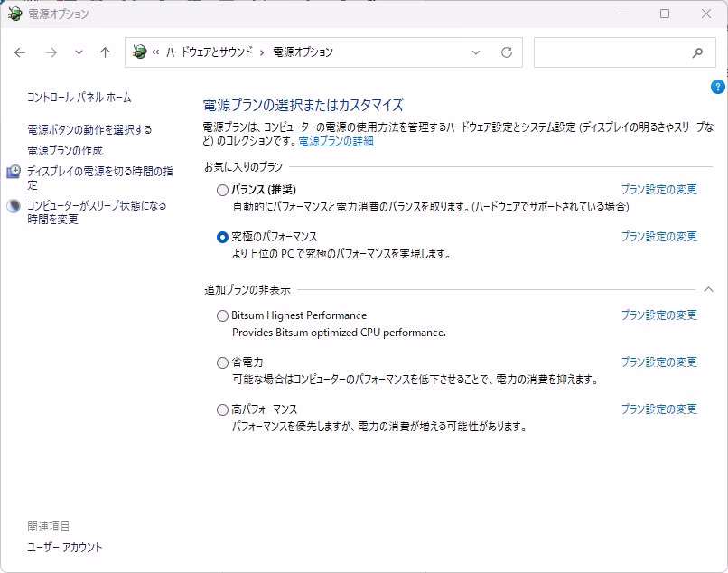This screenshot has height=573, width=728.
Task: Click the refresh button in address bar
Action: click(x=507, y=52)
